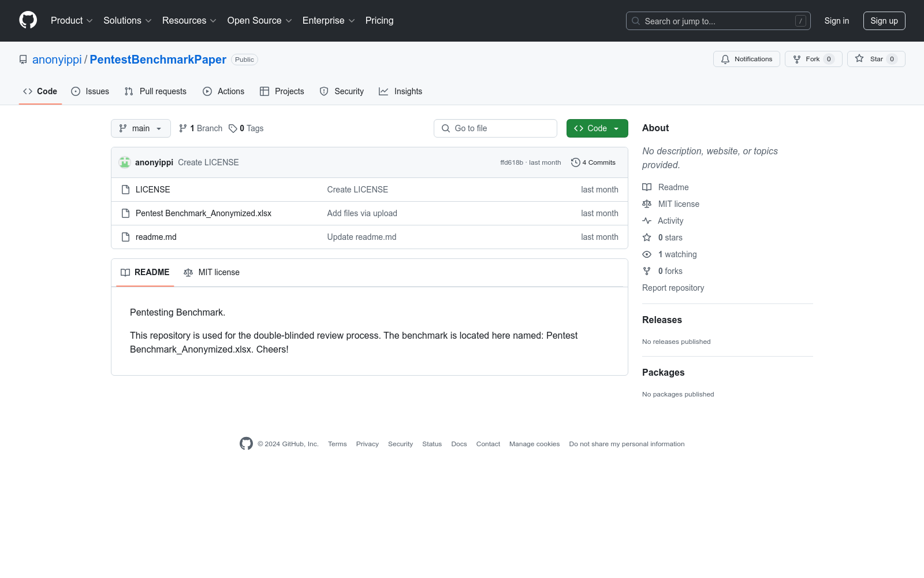Click the readme.md file icon
The image size is (924, 578).
(x=125, y=237)
